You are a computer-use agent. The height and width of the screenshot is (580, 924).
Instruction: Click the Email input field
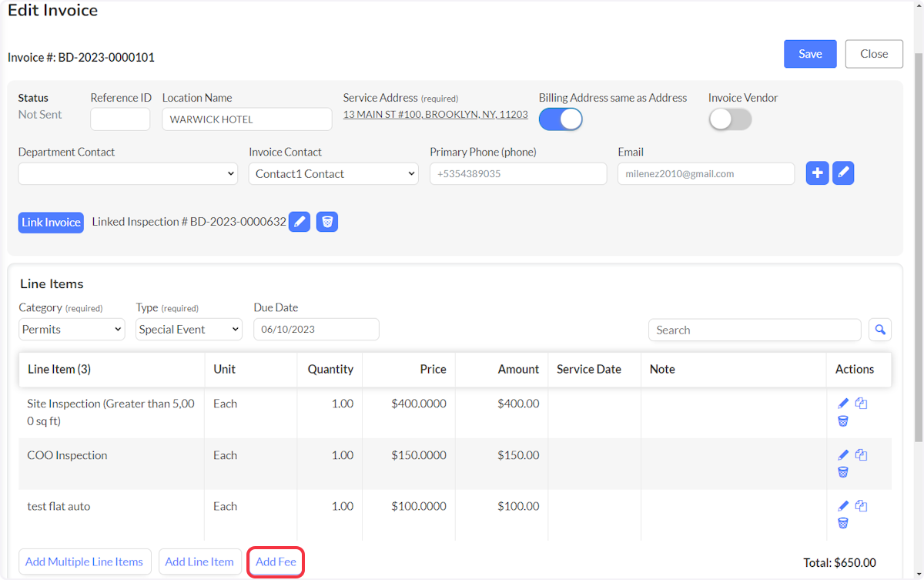click(706, 173)
